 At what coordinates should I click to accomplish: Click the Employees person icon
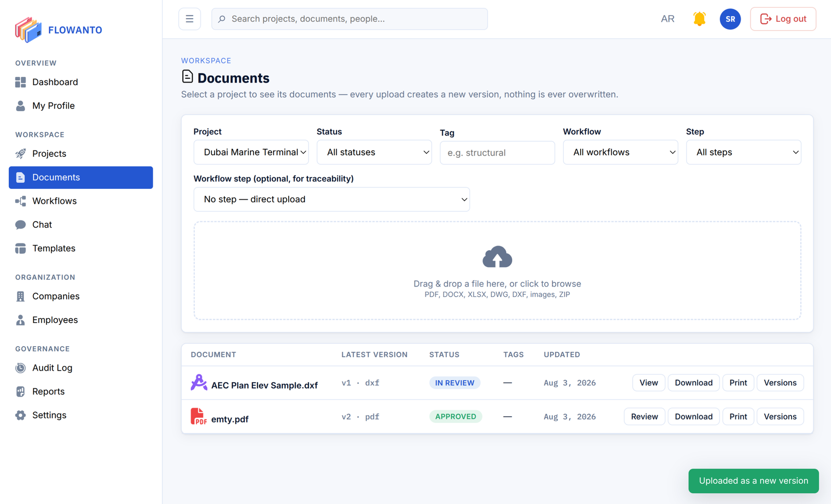[20, 320]
